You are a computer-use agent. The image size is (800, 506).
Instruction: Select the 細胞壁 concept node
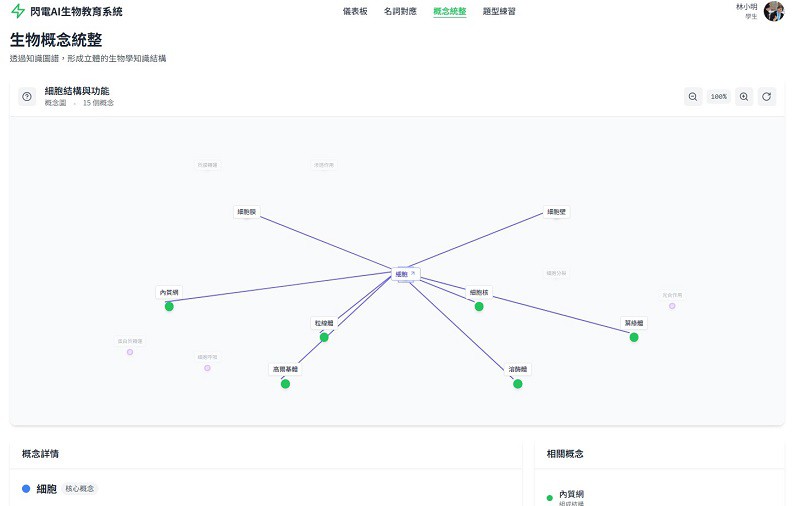[557, 212]
